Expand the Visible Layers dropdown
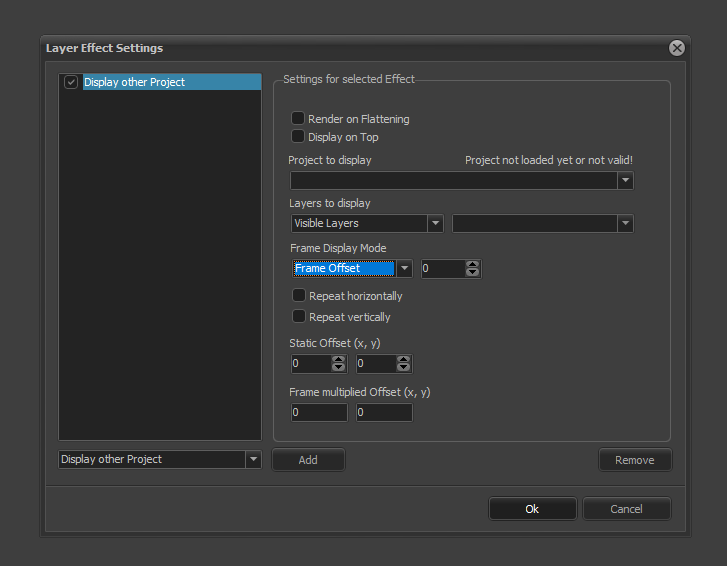 [x=435, y=223]
